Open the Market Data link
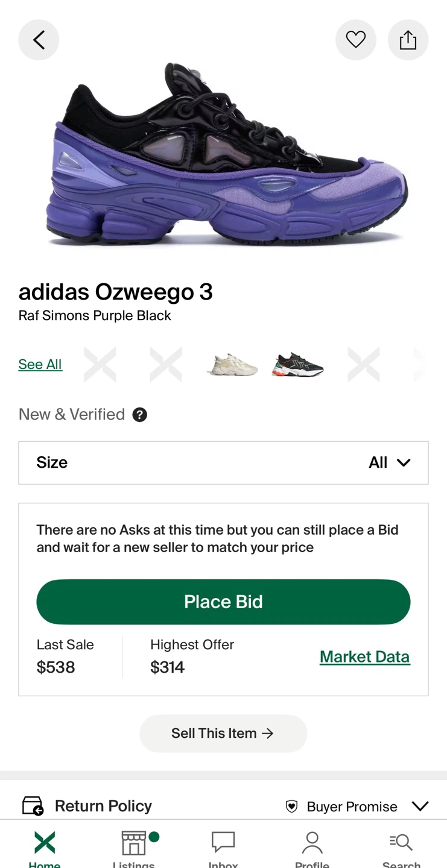 tap(364, 656)
